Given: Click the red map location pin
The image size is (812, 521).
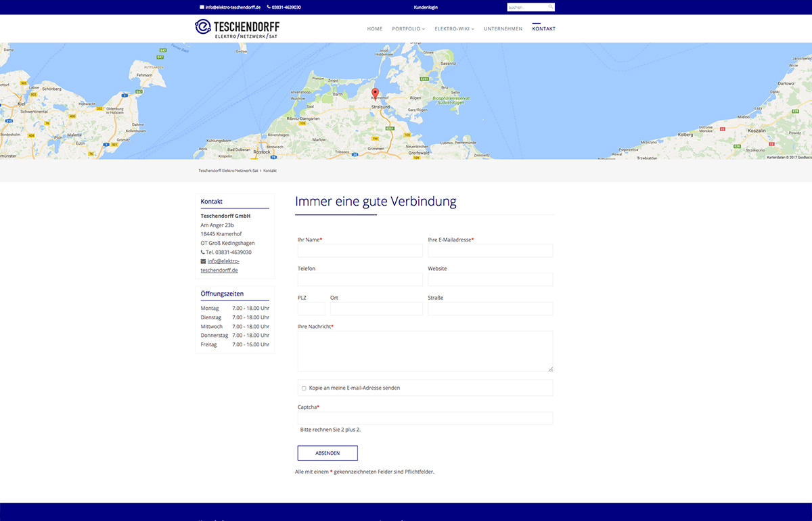Looking at the screenshot, I should [376, 94].
